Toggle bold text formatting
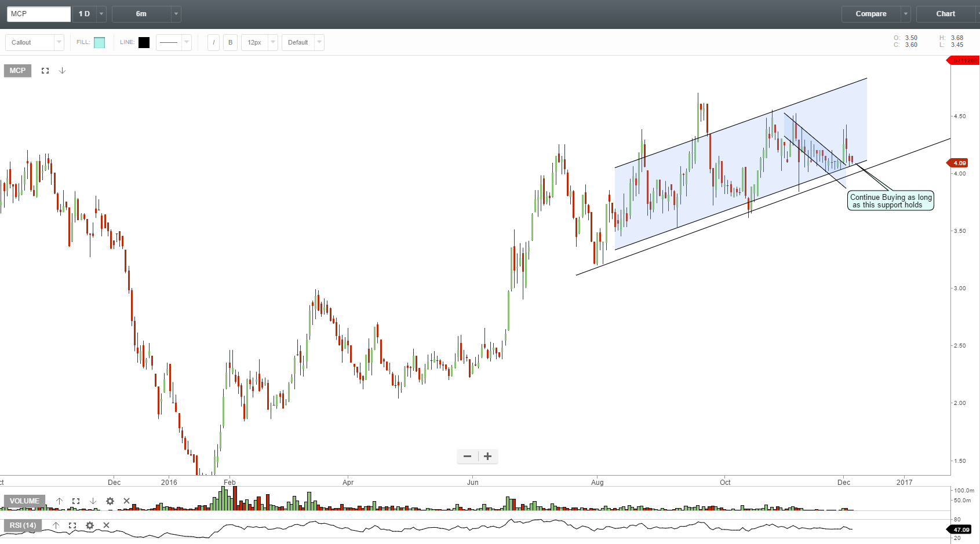 tap(230, 42)
